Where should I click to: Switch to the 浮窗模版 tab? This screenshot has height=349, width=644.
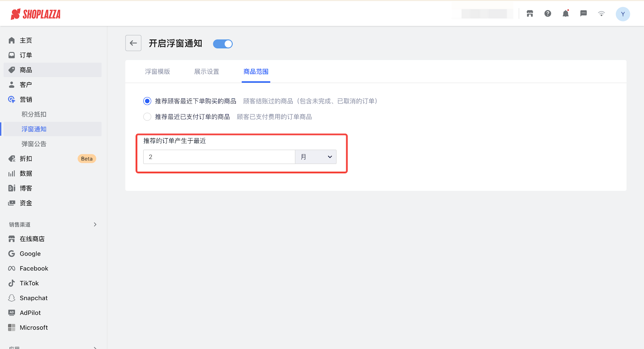tap(157, 72)
